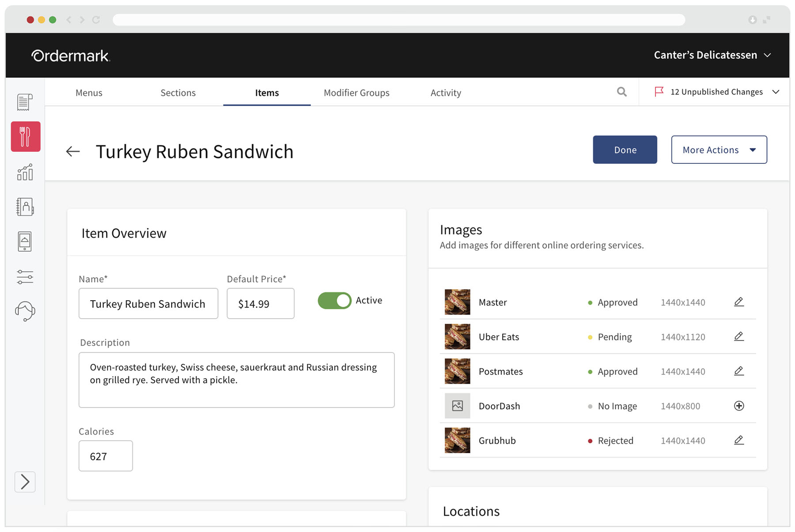The height and width of the screenshot is (532, 795).
Task: Click the browser fullscreen icon
Action: (x=767, y=20)
